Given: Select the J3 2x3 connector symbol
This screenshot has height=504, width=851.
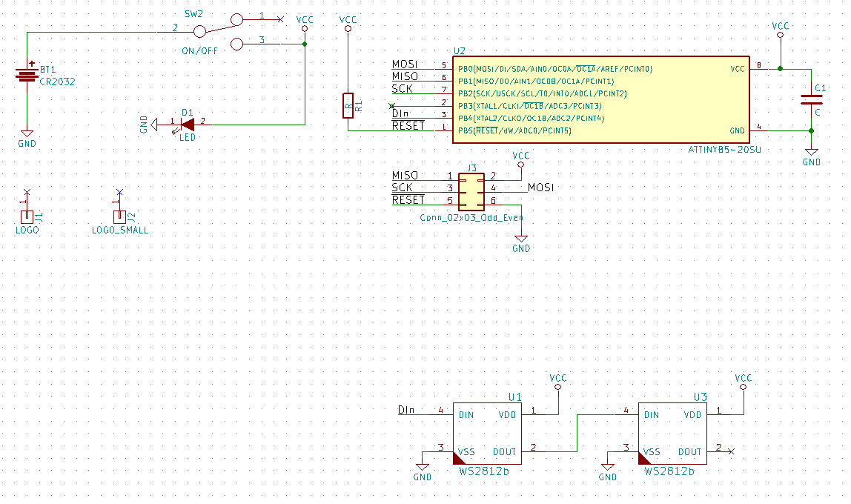Looking at the screenshot, I should [x=471, y=191].
